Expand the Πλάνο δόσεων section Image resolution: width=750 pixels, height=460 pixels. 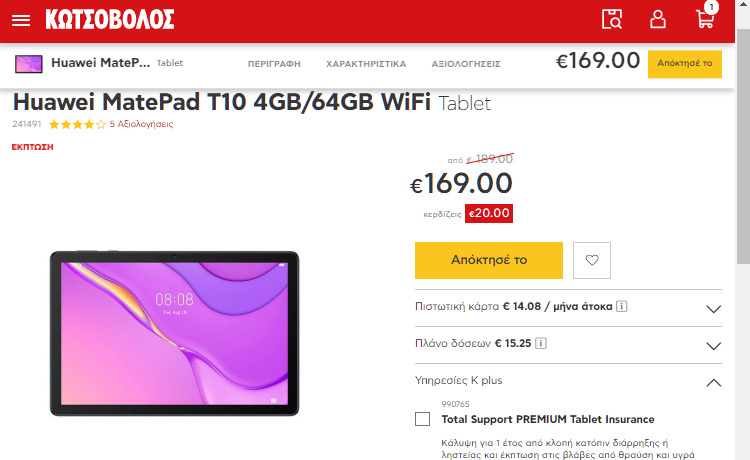point(568,345)
